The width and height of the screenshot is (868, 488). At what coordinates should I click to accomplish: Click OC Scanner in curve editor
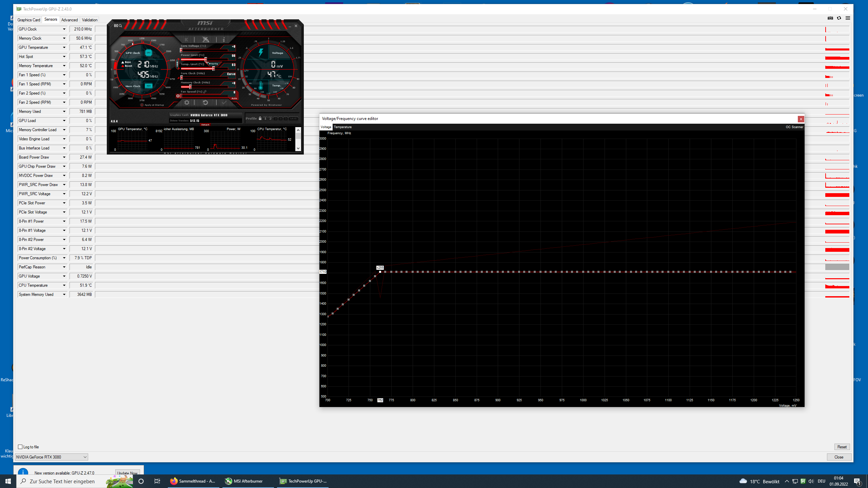point(794,127)
